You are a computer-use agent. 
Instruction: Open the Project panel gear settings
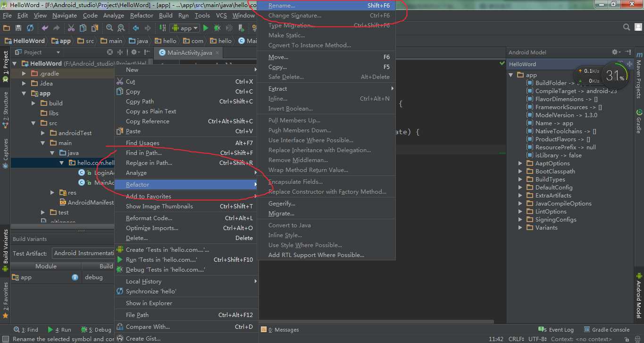tap(135, 52)
